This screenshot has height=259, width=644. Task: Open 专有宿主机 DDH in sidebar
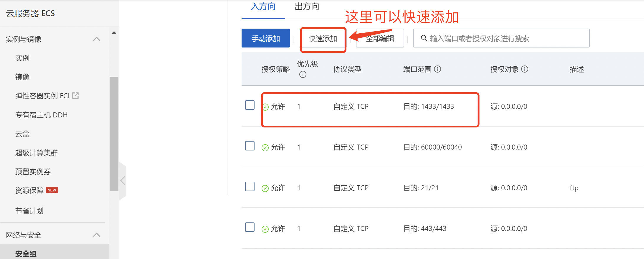point(42,115)
